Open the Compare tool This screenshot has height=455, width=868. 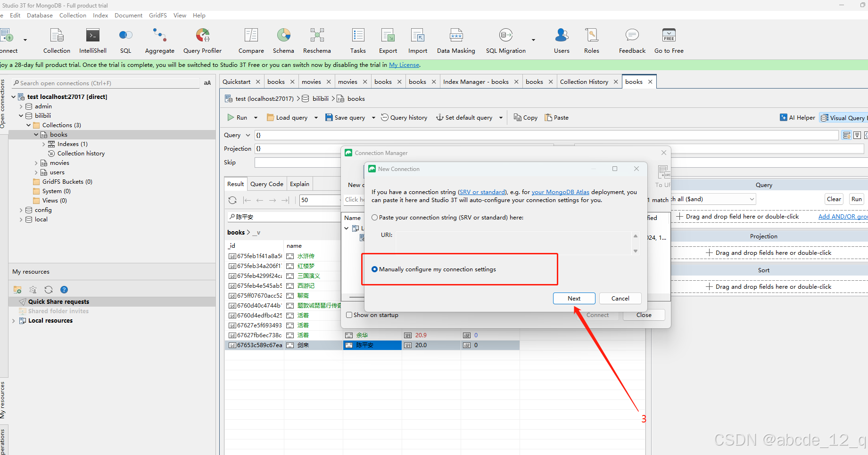[x=251, y=41]
